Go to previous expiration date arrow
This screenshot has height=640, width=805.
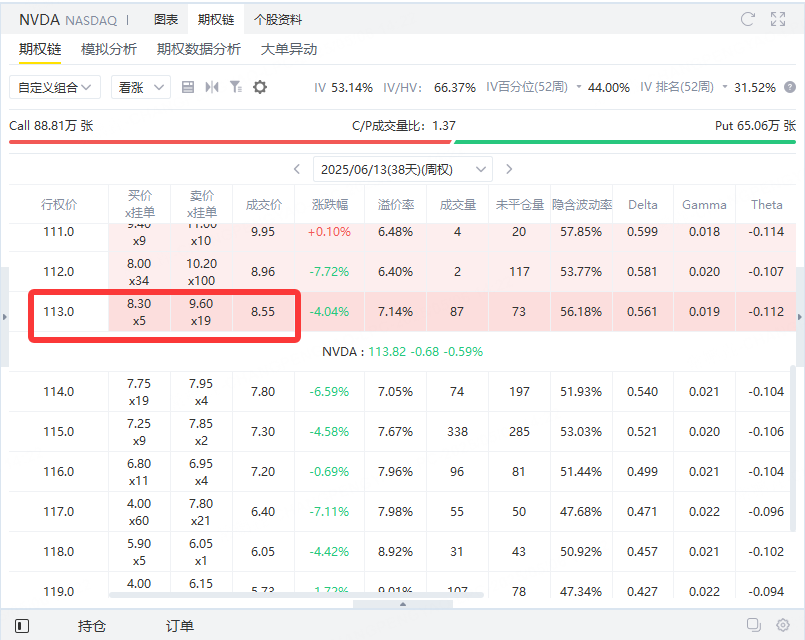pyautogui.click(x=297, y=169)
